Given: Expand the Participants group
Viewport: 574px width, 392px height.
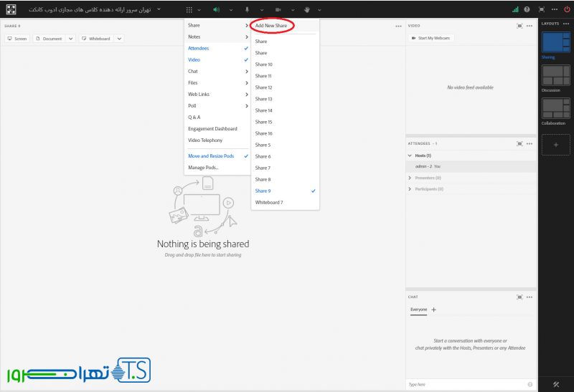Looking at the screenshot, I should coord(410,189).
